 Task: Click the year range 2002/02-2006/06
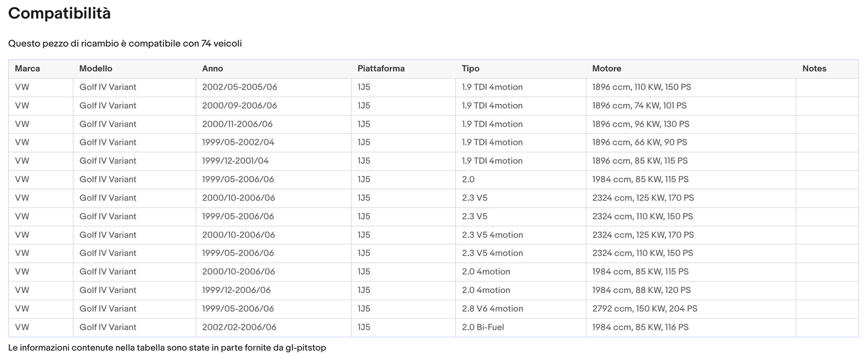tap(239, 327)
